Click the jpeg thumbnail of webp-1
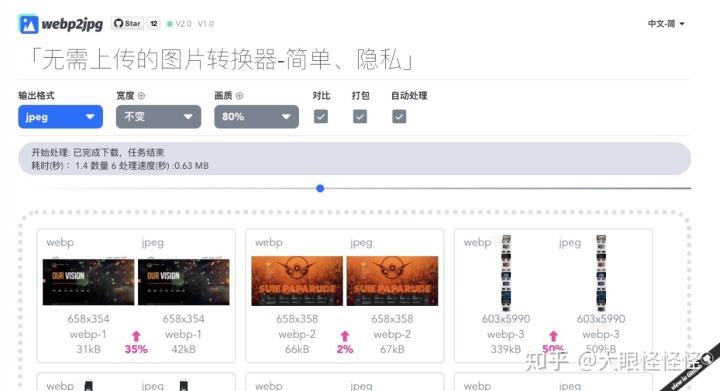 click(184, 282)
